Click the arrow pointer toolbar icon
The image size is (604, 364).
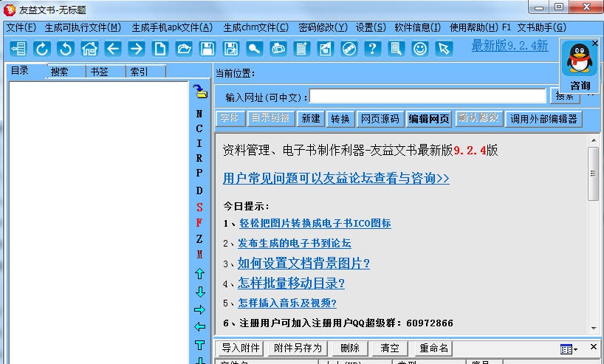[443, 49]
